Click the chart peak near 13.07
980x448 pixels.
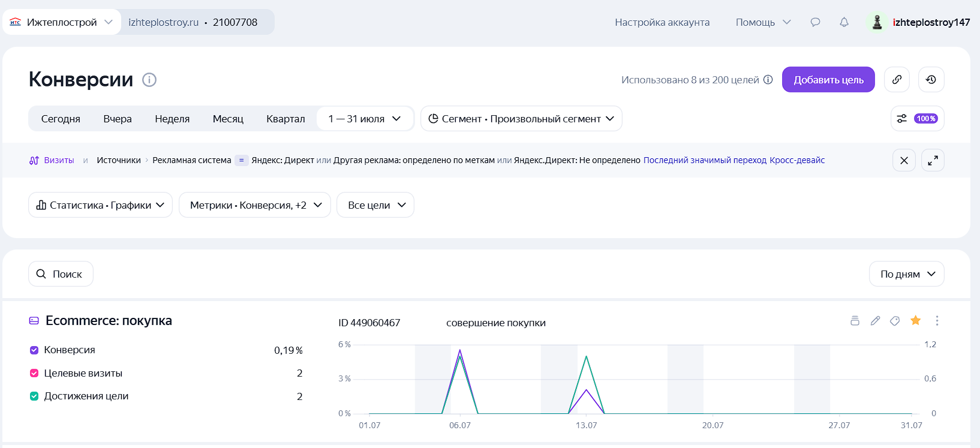coord(586,357)
